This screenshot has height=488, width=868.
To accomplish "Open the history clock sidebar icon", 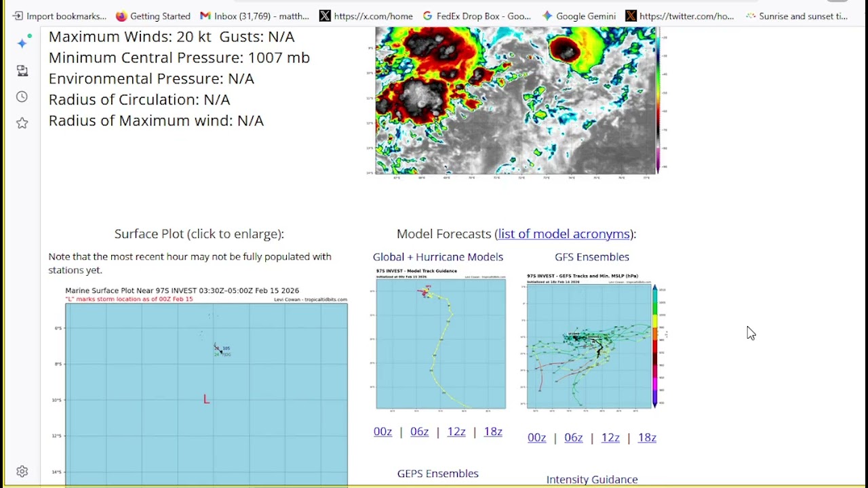I will [x=22, y=97].
